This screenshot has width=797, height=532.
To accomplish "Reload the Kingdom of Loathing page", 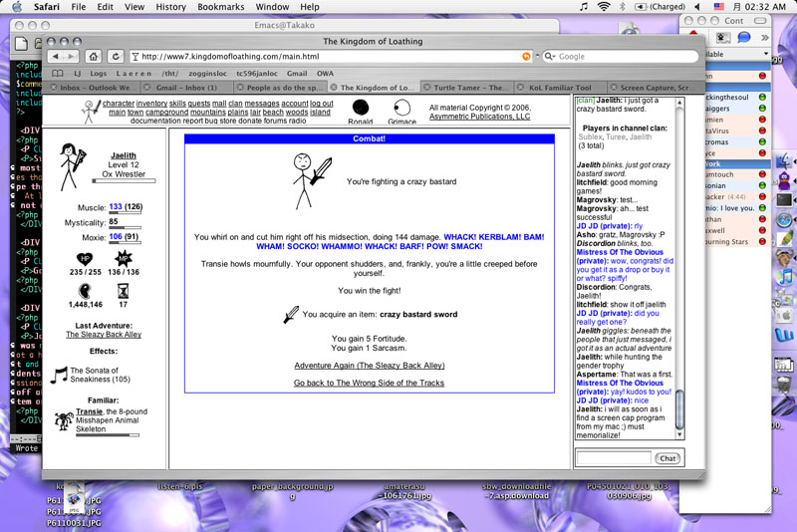I will point(116,57).
